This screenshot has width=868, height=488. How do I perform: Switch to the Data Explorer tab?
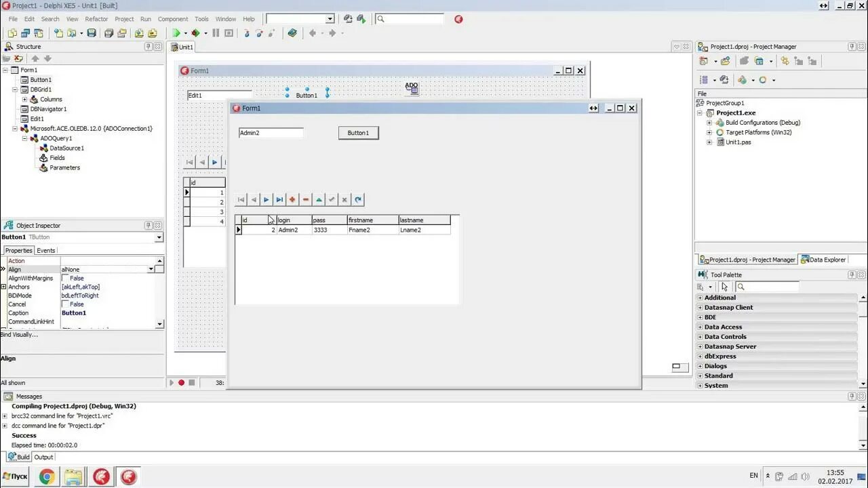(x=823, y=260)
